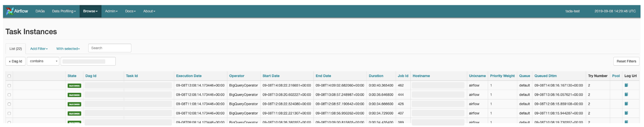Image resolution: width=644 pixels, height=127 pixels.
Task: Sort by the Job Id column header
Action: click(403, 76)
